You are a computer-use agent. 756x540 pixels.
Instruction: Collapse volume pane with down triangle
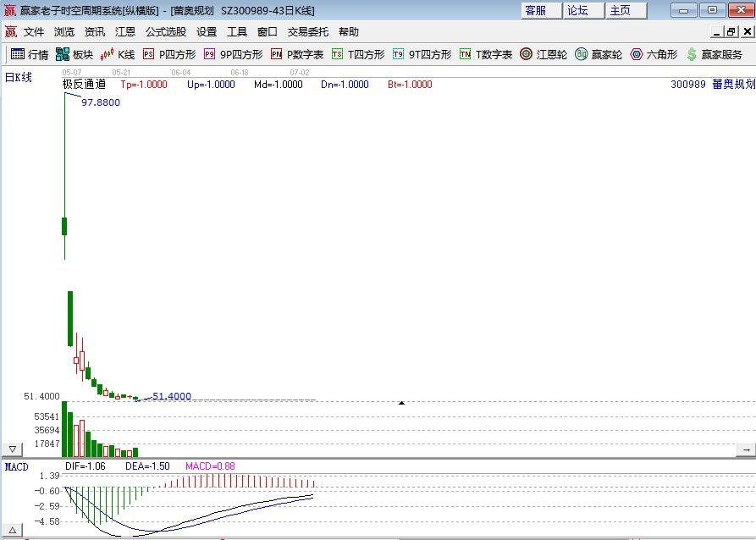coord(13,449)
